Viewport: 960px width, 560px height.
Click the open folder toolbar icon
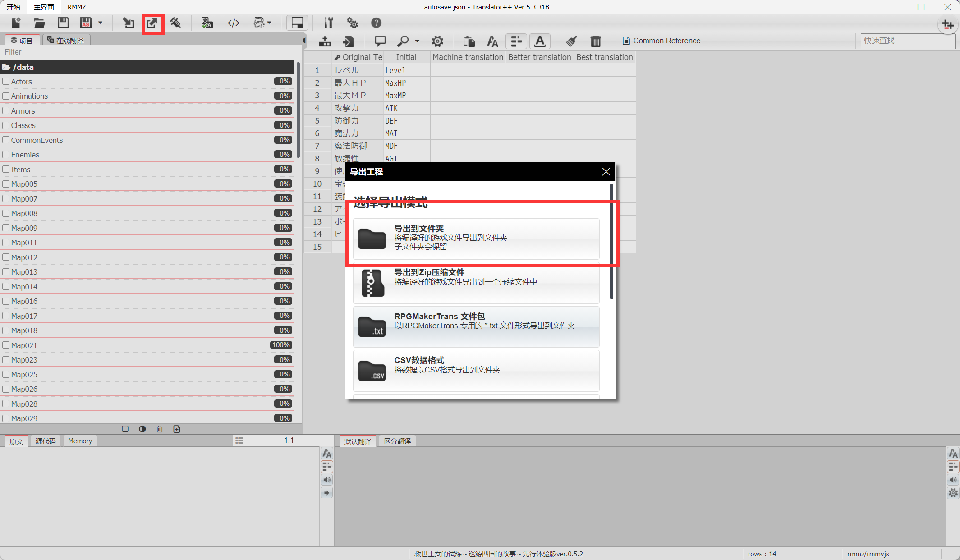coord(39,23)
